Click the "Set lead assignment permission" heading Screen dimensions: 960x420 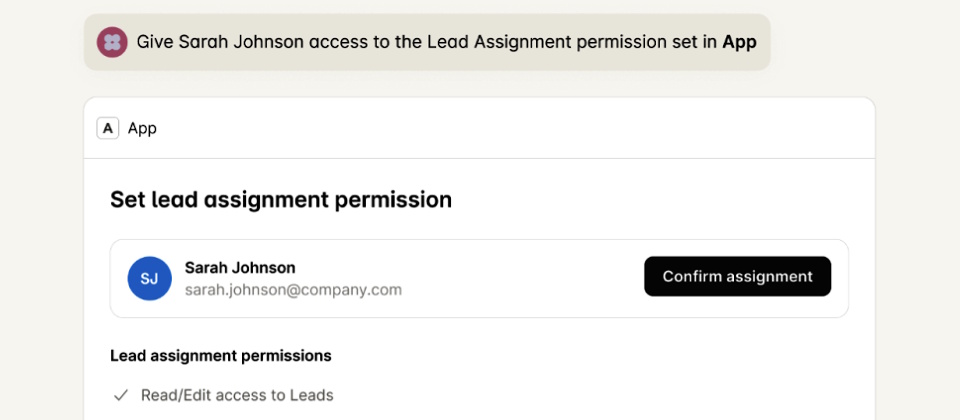coord(281,199)
